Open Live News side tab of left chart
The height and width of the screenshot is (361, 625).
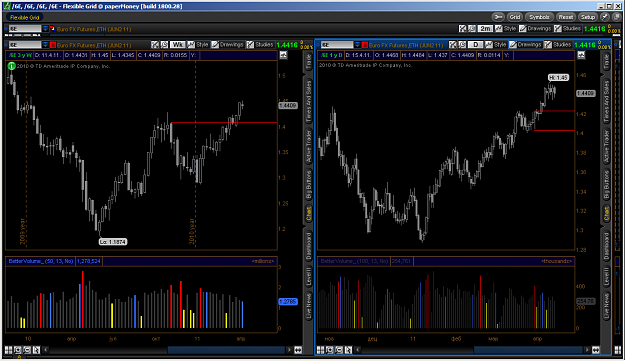point(309,306)
